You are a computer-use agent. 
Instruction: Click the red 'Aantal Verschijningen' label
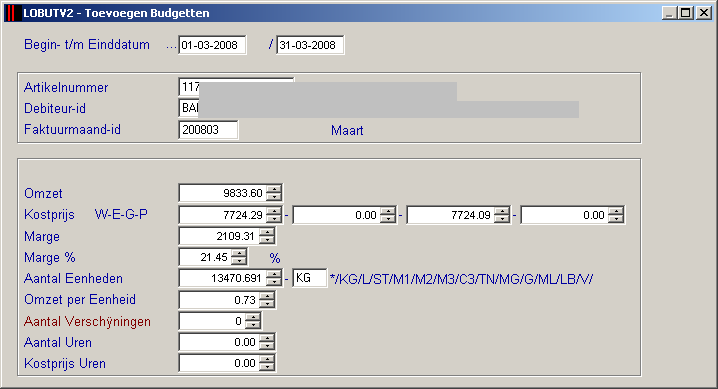pos(87,321)
